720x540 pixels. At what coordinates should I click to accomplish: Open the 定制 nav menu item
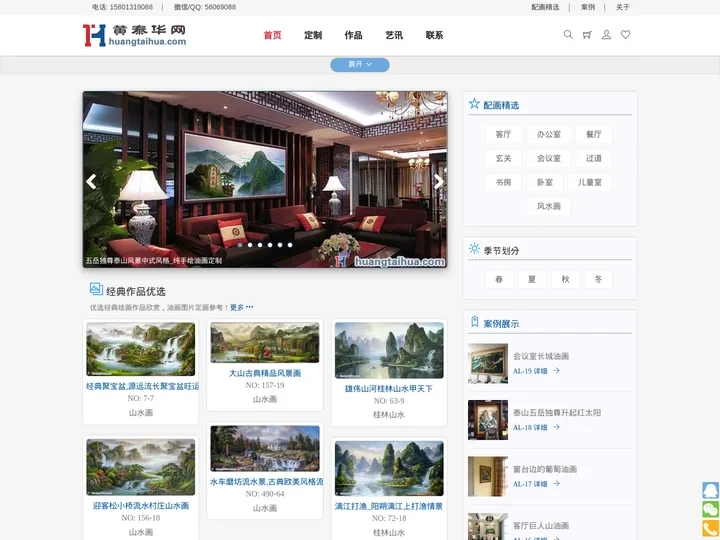coord(313,35)
